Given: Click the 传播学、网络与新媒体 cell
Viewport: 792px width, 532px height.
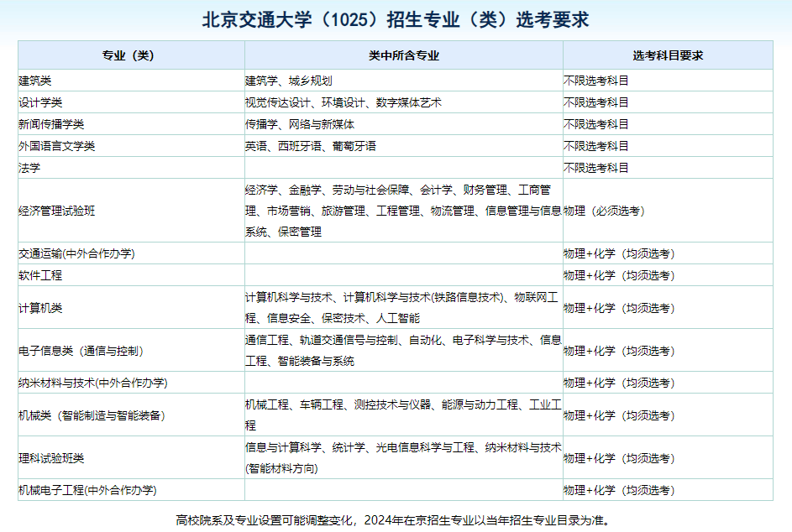Looking at the screenshot, I should pyautogui.click(x=404, y=123).
